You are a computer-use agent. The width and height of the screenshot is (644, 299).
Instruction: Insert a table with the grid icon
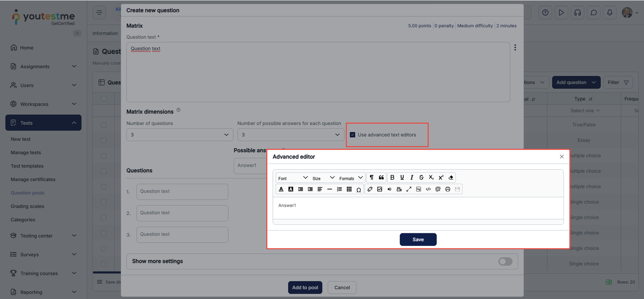tap(349, 189)
